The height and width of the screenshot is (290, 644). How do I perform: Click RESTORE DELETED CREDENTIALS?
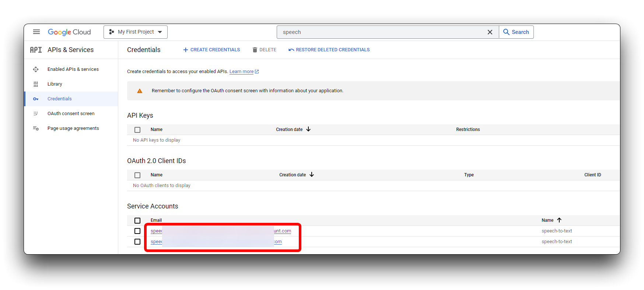tap(329, 50)
